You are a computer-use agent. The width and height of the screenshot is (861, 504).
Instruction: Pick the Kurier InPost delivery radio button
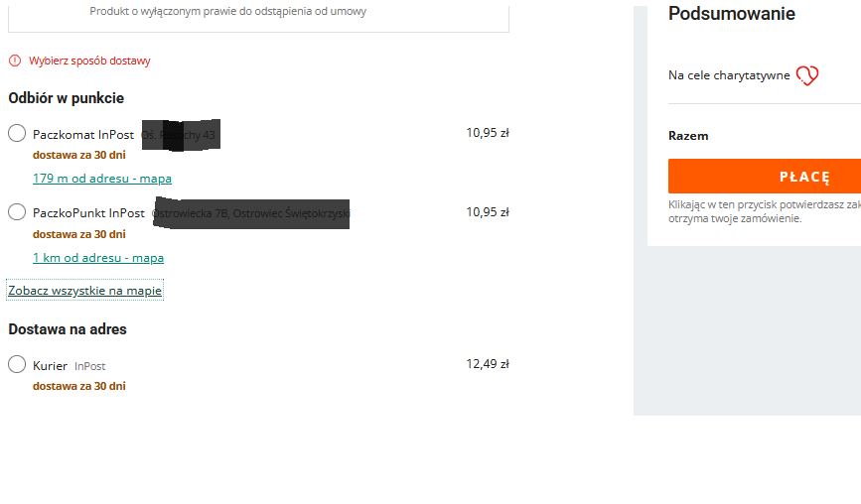coord(17,365)
